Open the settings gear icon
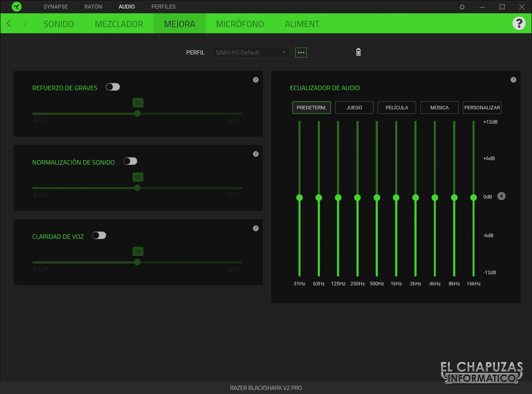This screenshot has width=532, height=394. coord(462,7)
